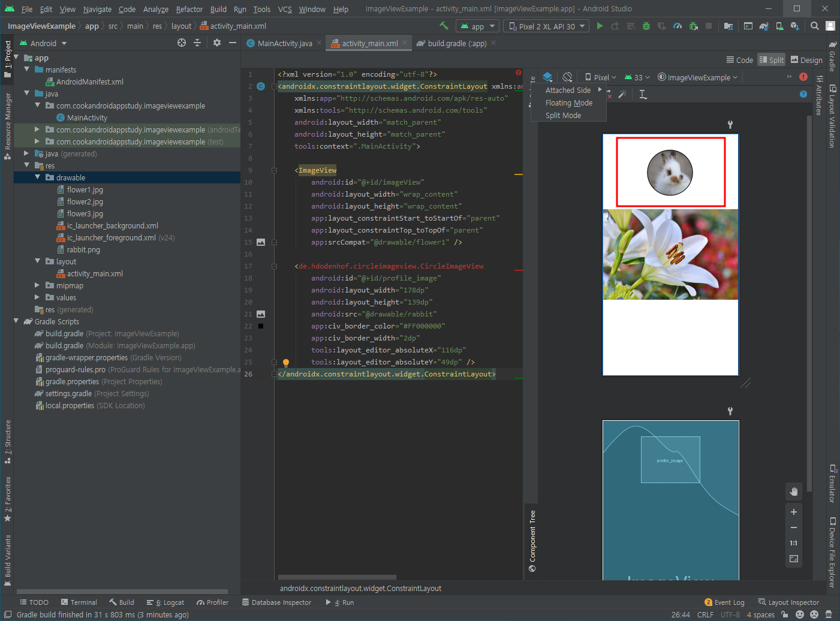The height and width of the screenshot is (621, 840).
Task: Toggle the Attributes panel
Action: coord(818,95)
